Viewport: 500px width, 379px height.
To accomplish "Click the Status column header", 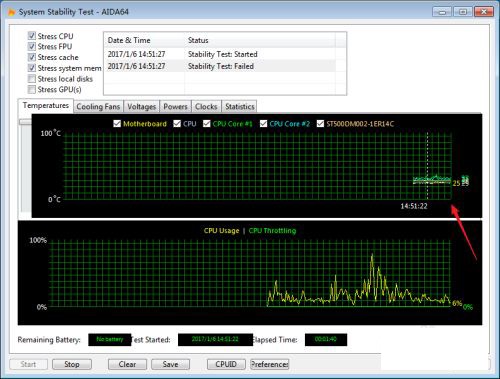I will [260, 40].
